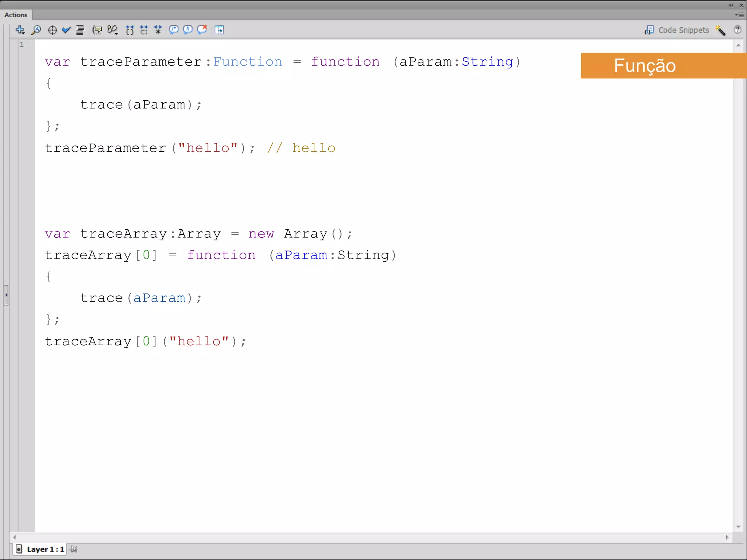
Task: Collapse the current selection
Action: coord(144,30)
